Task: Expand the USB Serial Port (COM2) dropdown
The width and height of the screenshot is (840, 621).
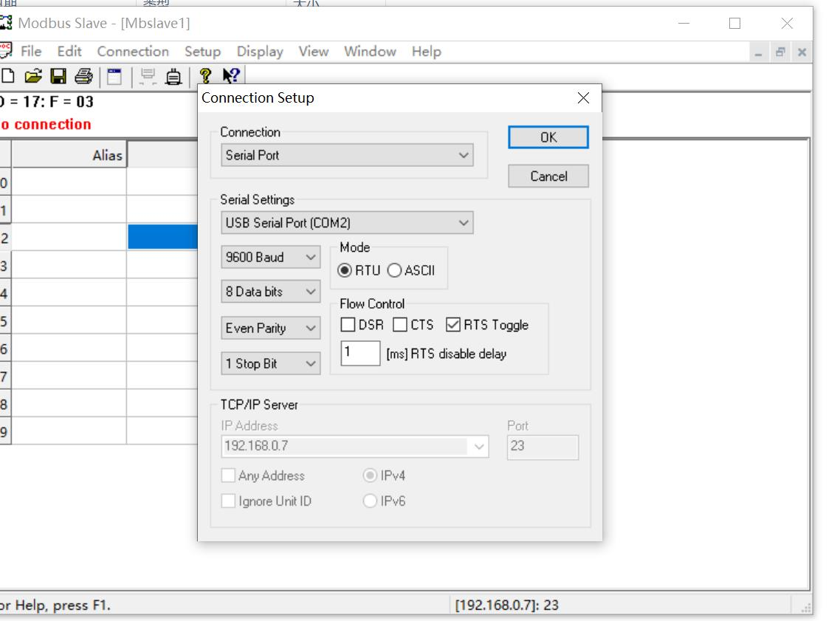Action: pyautogui.click(x=347, y=223)
